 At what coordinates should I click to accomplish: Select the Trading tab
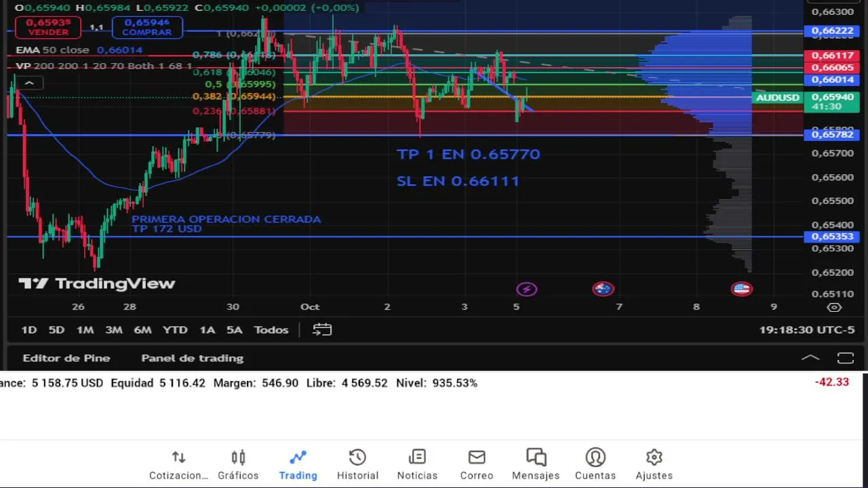(298, 465)
